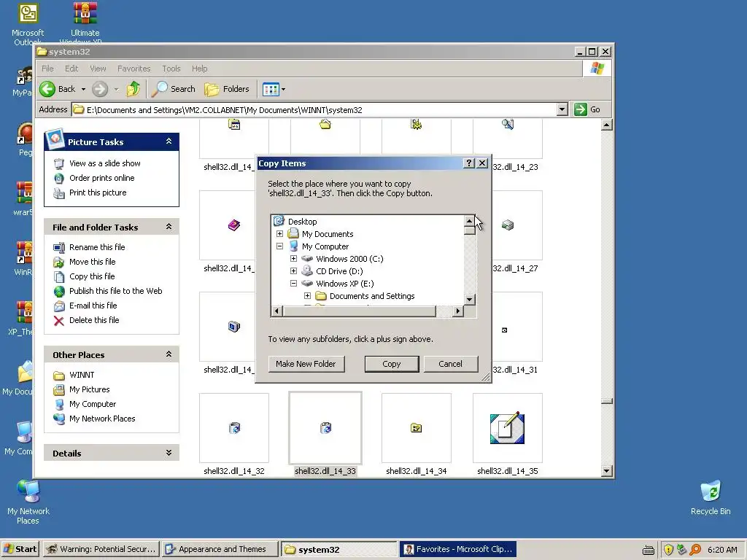Select the shell32.dll_14_34 thumbnail
Screen dimensions: 747x560
coord(417,428)
